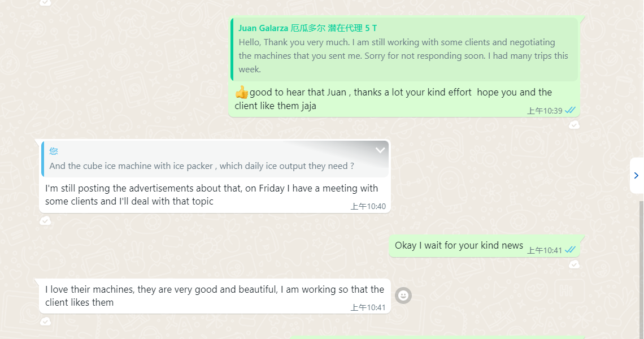The height and width of the screenshot is (339, 644).
Task: Jump to the quoted '您' cube ice machine message
Action: click(215, 159)
